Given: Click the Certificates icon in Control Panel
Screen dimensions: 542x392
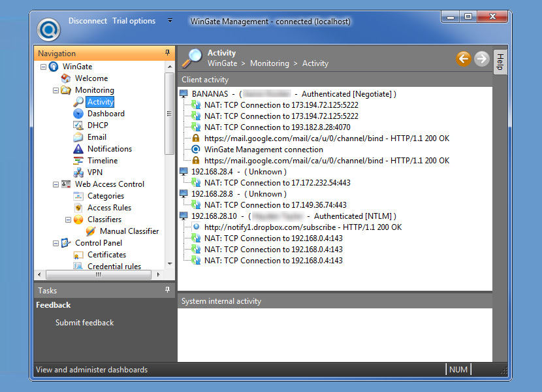Looking at the screenshot, I should [80, 254].
